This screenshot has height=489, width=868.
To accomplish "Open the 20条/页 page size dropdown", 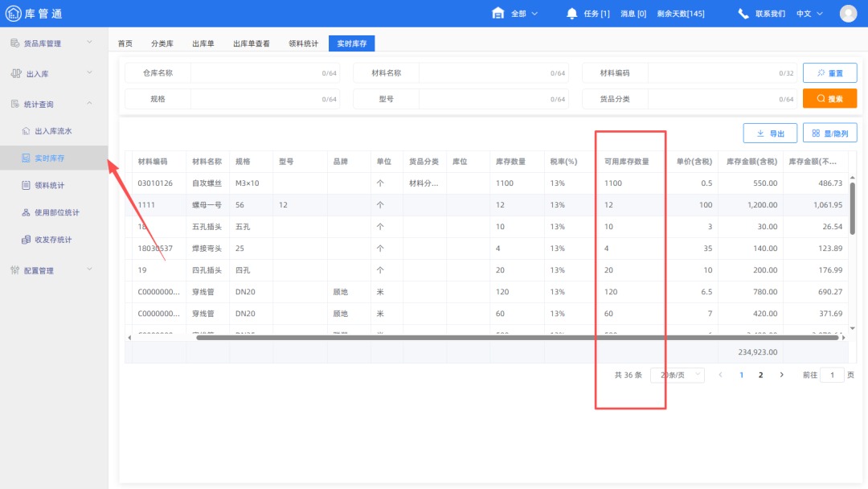I will (678, 375).
